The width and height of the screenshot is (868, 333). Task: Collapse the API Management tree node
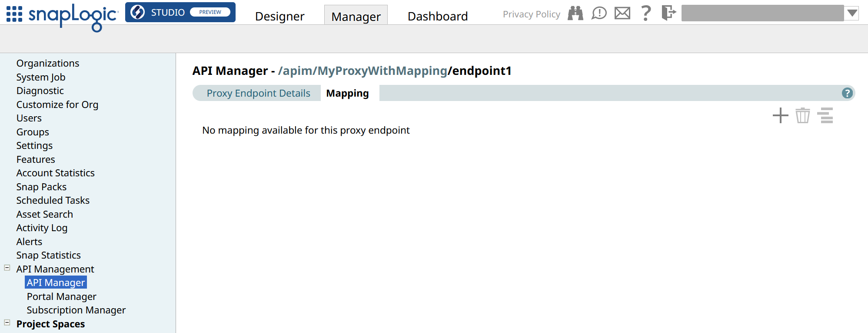[x=7, y=268]
